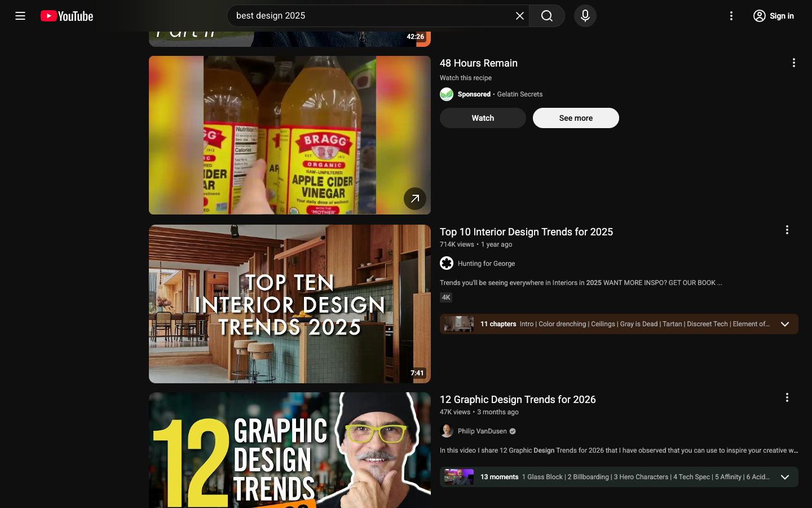
Task: Open Gelatin Secrets advertiser avatar
Action: [447, 94]
